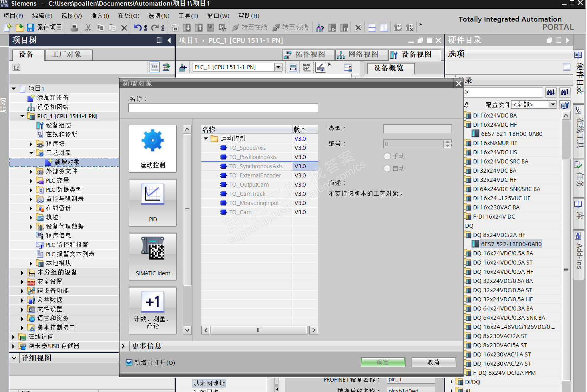Click the print icon in main toolbar

click(74, 28)
